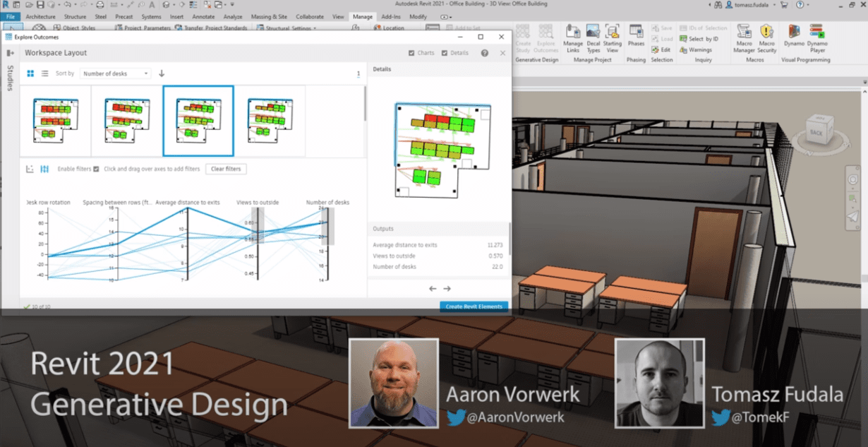Open the Massing & Site tab
The height and width of the screenshot is (447, 868).
(269, 16)
